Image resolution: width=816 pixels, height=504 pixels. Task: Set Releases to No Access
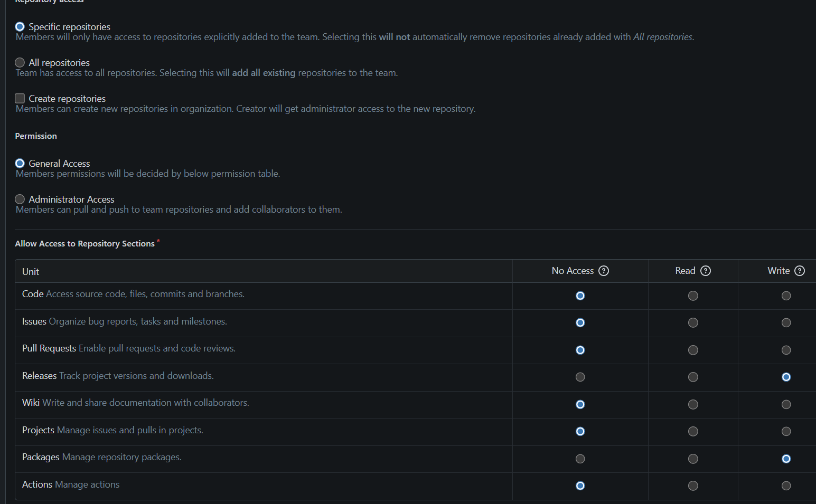[580, 377]
